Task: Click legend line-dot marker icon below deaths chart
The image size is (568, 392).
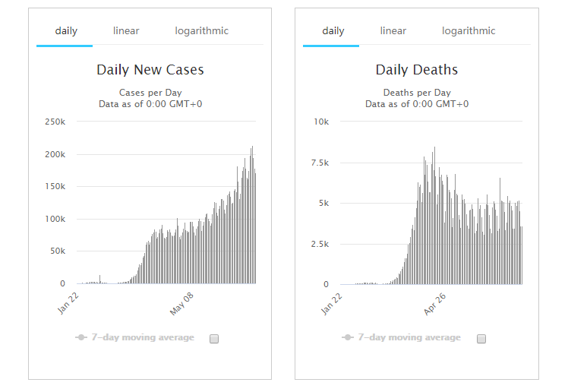Action: (x=348, y=337)
